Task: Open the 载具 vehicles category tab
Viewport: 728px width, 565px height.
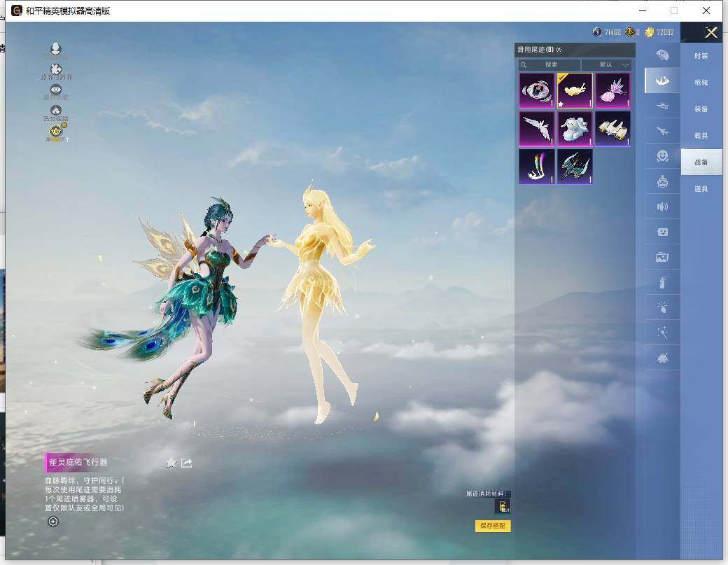Action: coord(701,136)
